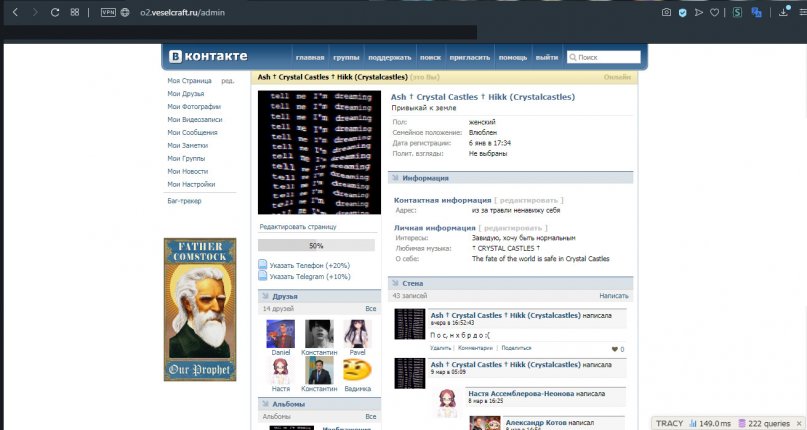Open Мои Новости in sidebar

188,171
